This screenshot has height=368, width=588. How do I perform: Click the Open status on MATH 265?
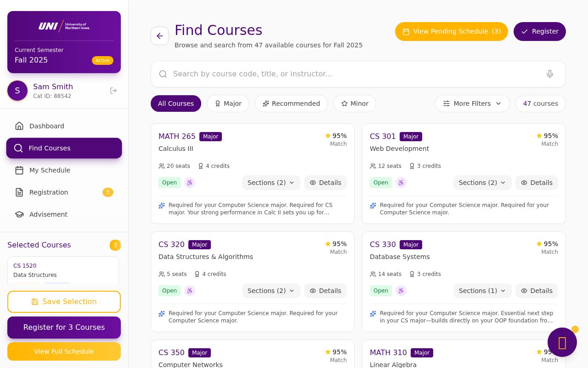click(x=170, y=183)
